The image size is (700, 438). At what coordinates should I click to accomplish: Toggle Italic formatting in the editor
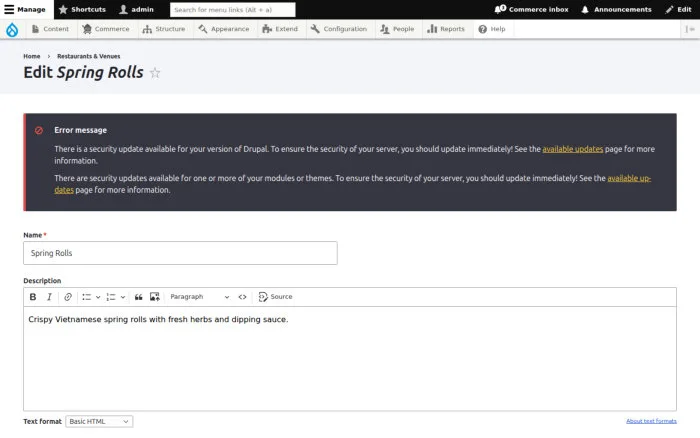(x=50, y=297)
